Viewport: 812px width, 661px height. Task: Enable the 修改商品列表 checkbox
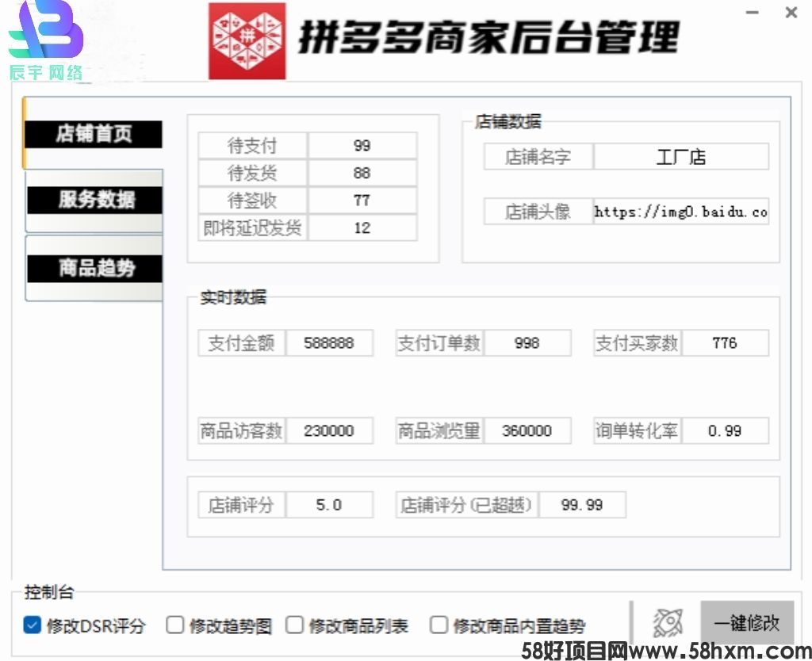point(294,625)
